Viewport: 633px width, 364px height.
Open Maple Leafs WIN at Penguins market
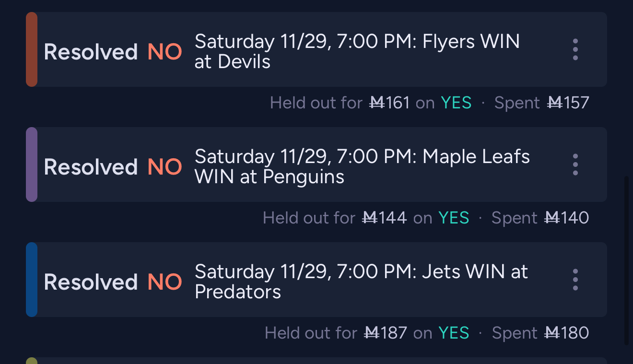(x=362, y=166)
